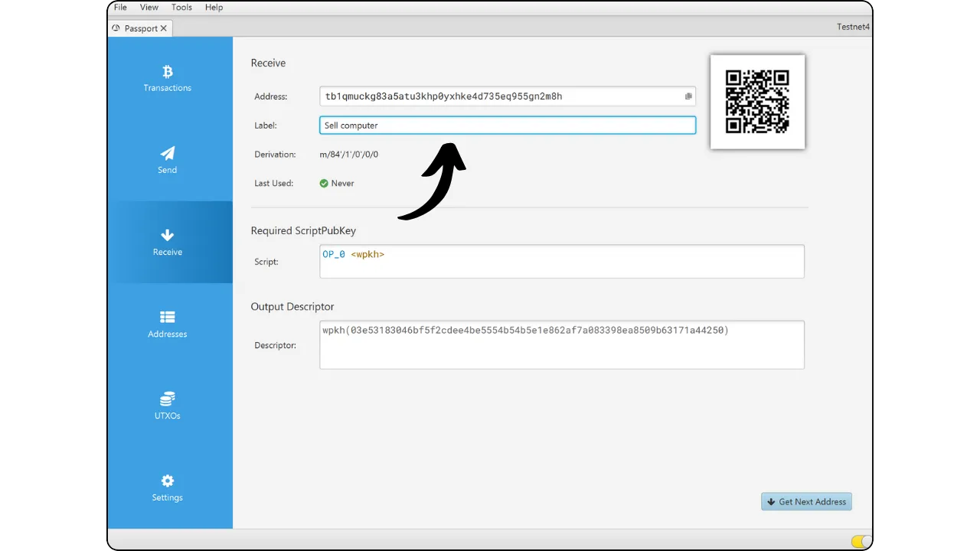This screenshot has width=980, height=551.
Task: Click the Receive down-arrow sidebar icon
Action: click(167, 236)
